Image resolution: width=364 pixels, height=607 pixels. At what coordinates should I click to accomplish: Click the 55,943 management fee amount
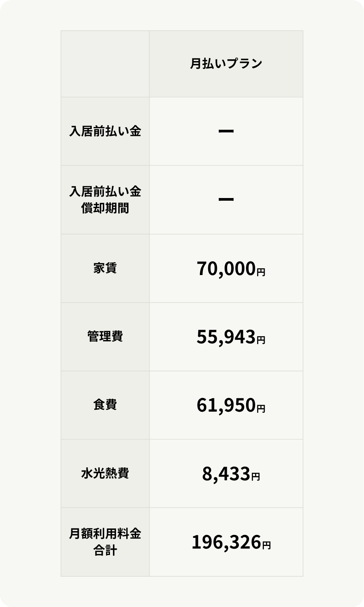[x=226, y=337]
